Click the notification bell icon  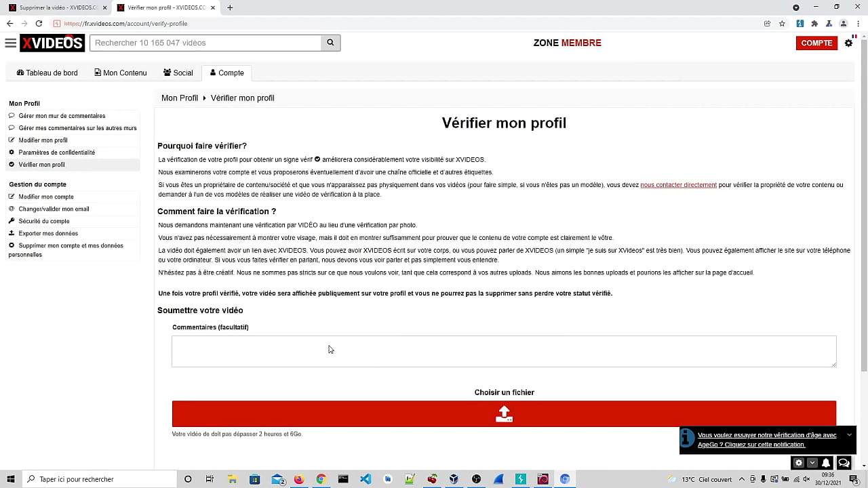pos(826,463)
